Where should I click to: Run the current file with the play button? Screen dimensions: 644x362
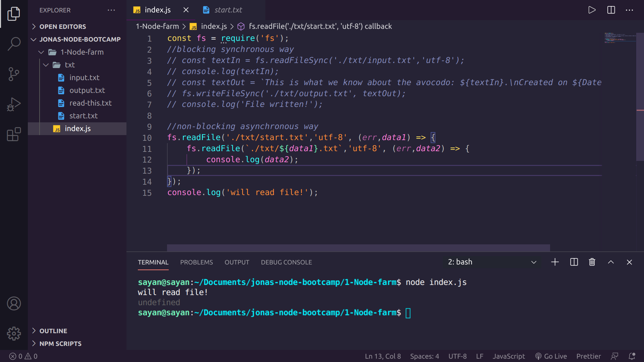[x=592, y=10]
